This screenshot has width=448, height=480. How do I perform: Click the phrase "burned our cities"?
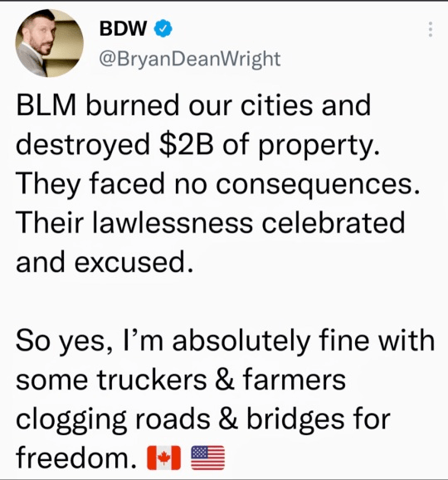coord(199,105)
